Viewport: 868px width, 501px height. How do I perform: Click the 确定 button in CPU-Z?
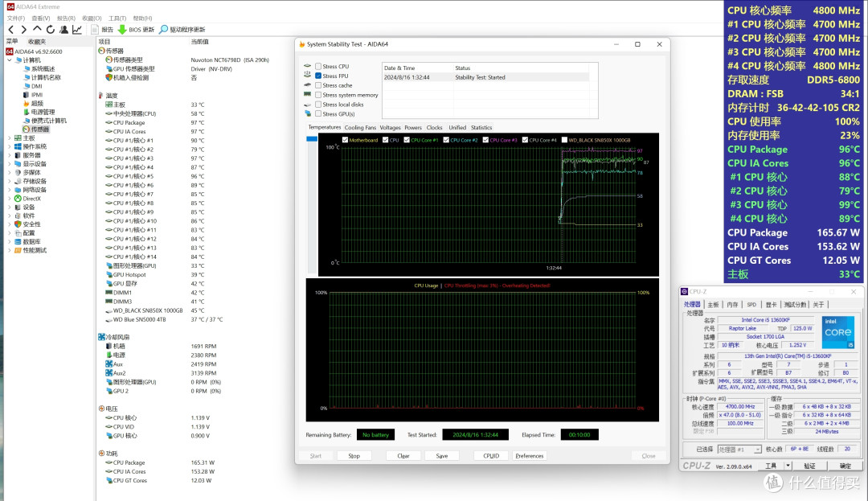pos(845,466)
